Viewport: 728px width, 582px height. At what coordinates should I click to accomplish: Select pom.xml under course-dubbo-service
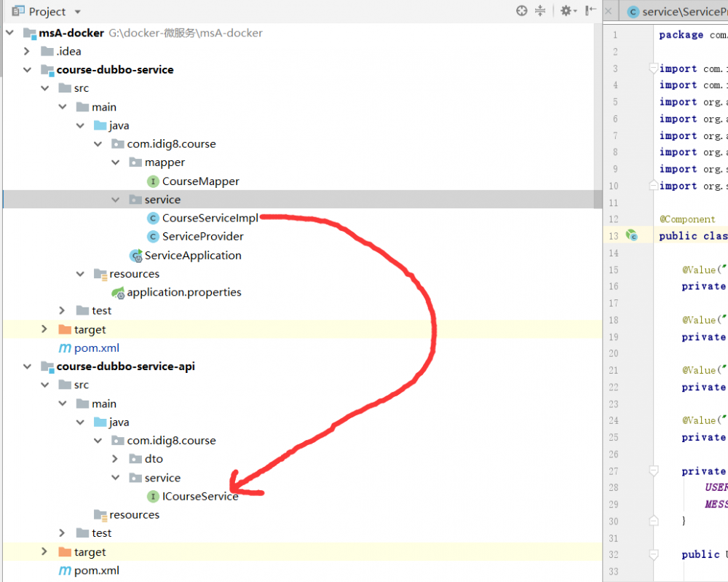pos(97,348)
